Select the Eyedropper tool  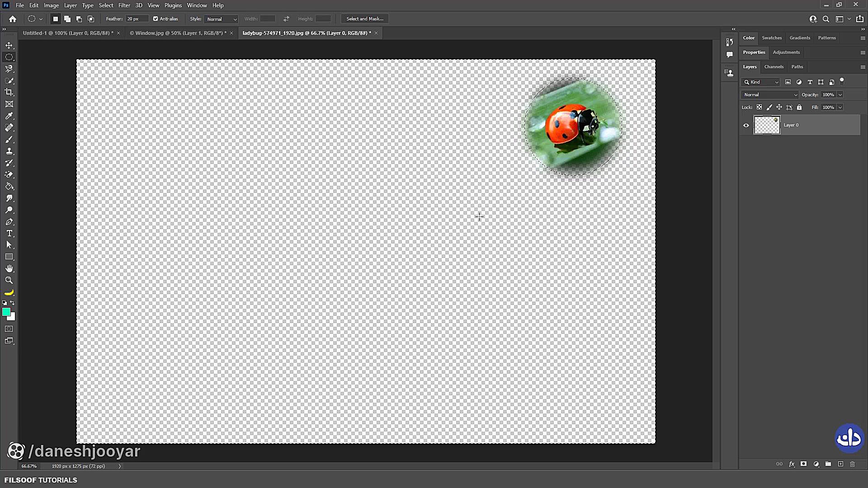pyautogui.click(x=9, y=116)
